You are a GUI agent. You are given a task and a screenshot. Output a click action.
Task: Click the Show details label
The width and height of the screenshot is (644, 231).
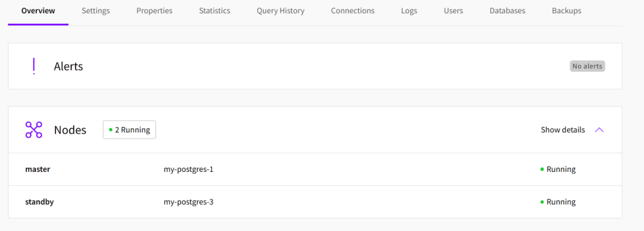pos(563,130)
